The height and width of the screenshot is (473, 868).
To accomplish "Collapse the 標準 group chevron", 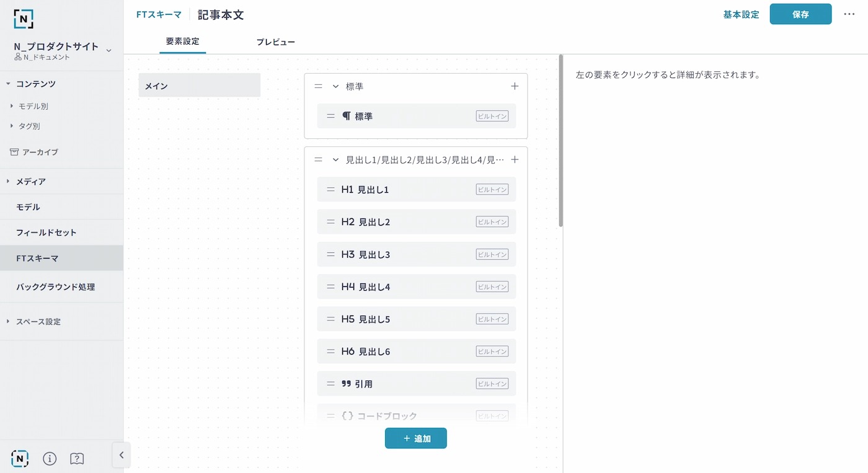I will pyautogui.click(x=335, y=86).
